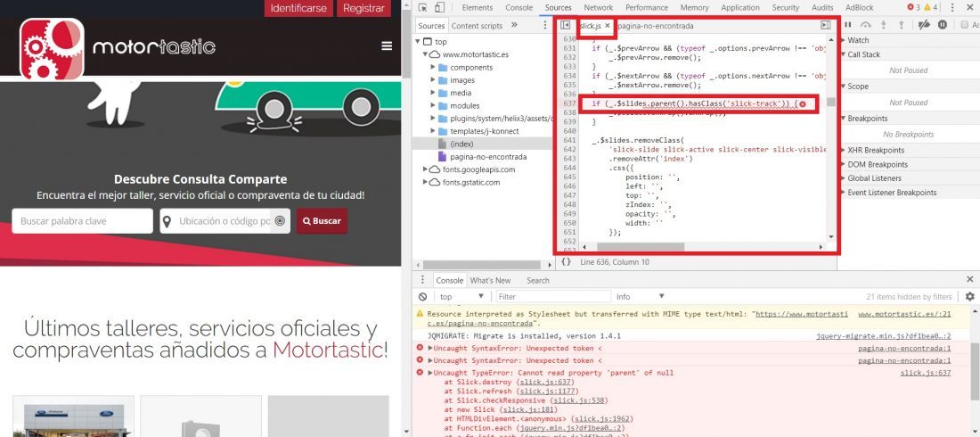Click the Step into debugger icon
This screenshot has width=980, height=437.
coord(884,24)
